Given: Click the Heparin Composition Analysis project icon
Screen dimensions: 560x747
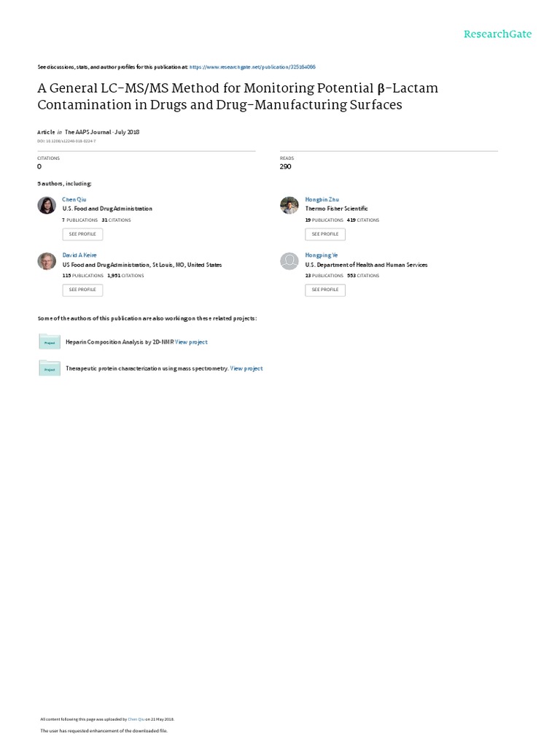Looking at the screenshot, I should click(x=50, y=341).
